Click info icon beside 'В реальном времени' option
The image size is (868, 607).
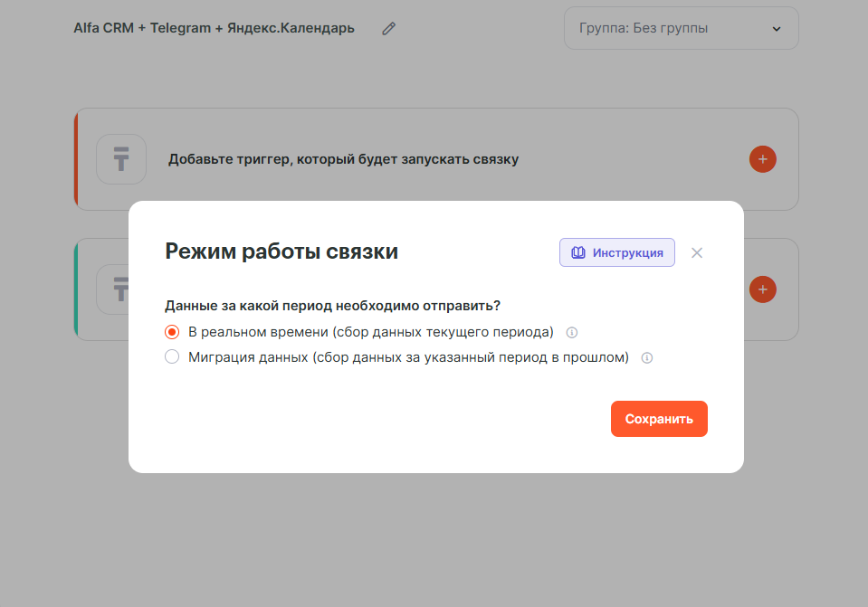click(x=572, y=332)
